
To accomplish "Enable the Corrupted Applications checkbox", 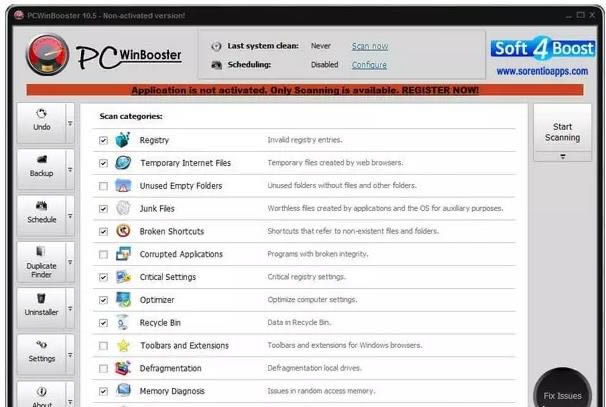I will 103,254.
